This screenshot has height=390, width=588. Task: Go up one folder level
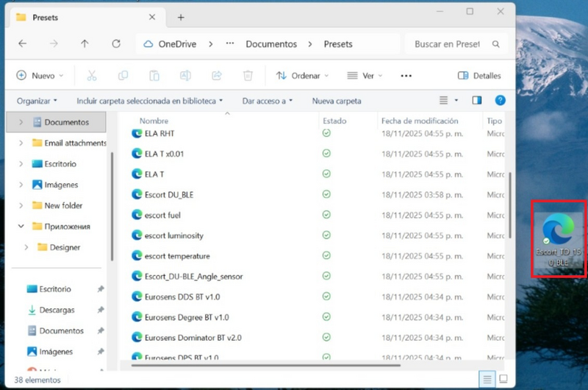(85, 43)
